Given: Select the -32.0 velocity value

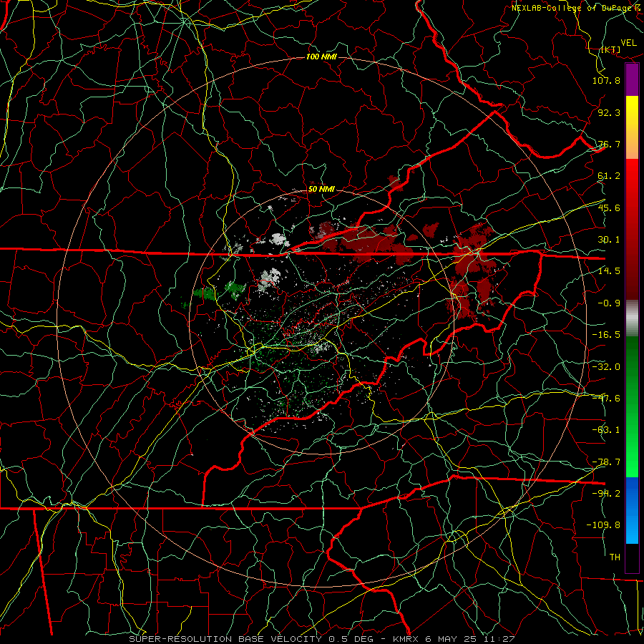Looking at the screenshot, I should (606, 367).
